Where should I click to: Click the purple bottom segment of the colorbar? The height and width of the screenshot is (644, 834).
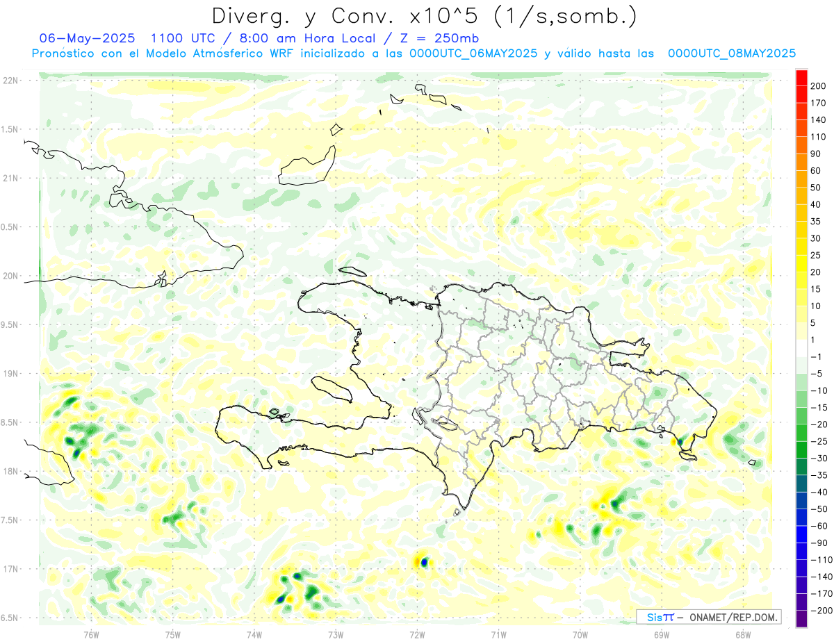click(801, 618)
